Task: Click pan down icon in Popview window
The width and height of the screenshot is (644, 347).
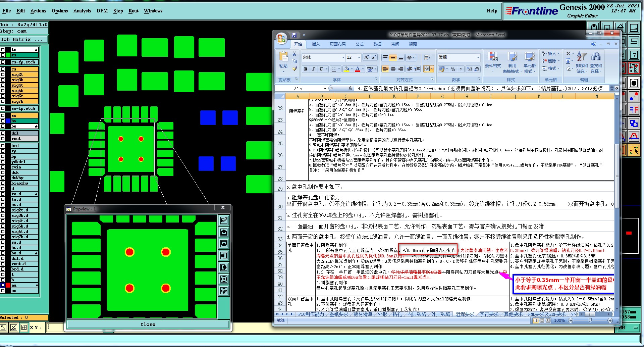Action: (224, 244)
